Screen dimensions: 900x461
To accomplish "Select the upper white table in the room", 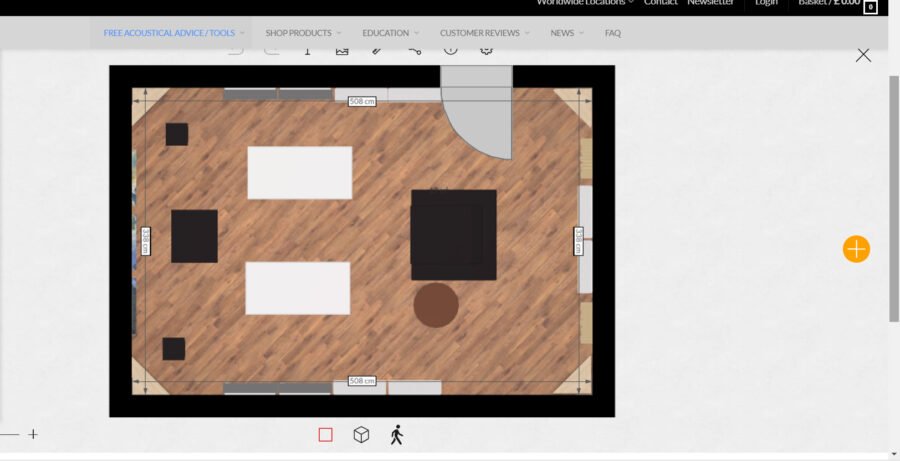I will click(300, 173).
